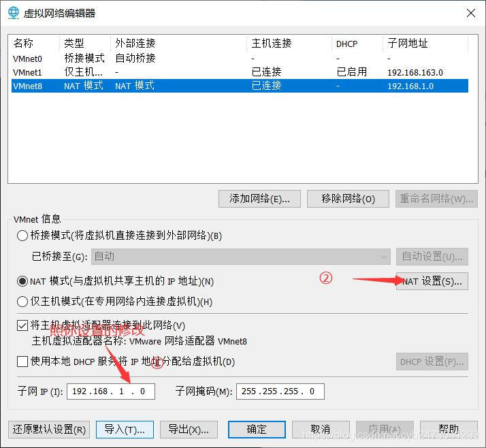This screenshot has height=448, width=486.
Task: Click the 导入(T)... button
Action: tap(125, 430)
